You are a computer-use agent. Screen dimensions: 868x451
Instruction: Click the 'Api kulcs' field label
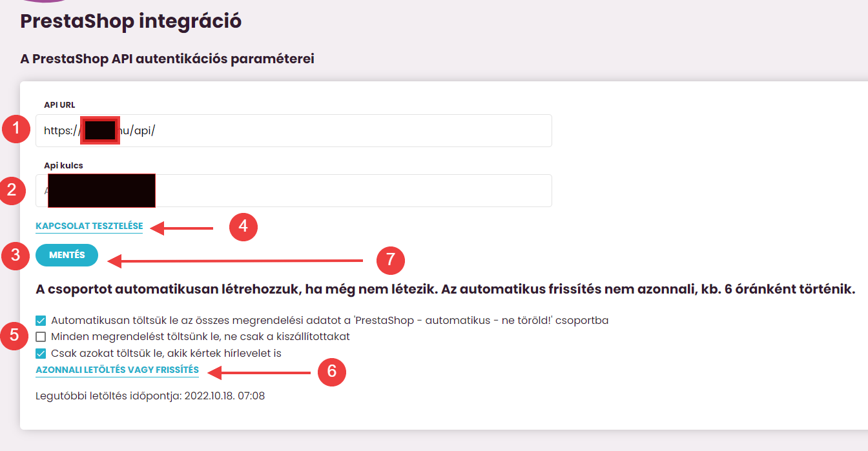point(63,165)
